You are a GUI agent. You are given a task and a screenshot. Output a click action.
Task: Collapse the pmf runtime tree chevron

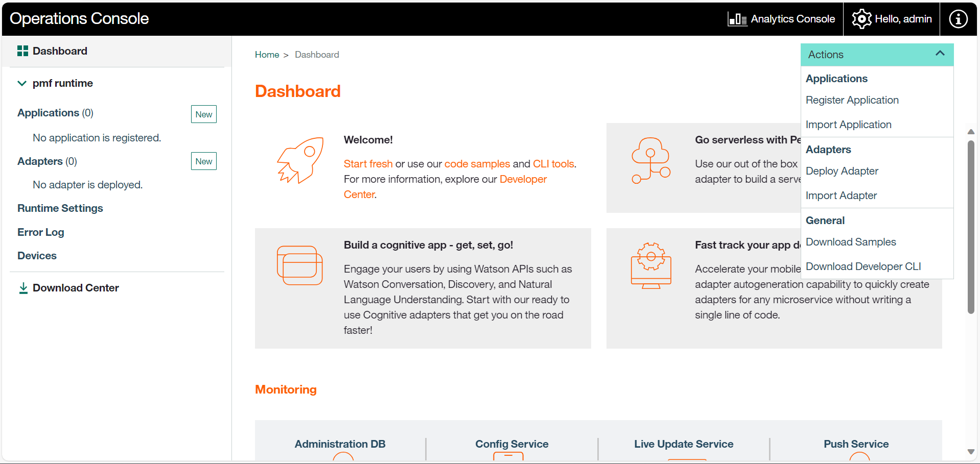[22, 83]
